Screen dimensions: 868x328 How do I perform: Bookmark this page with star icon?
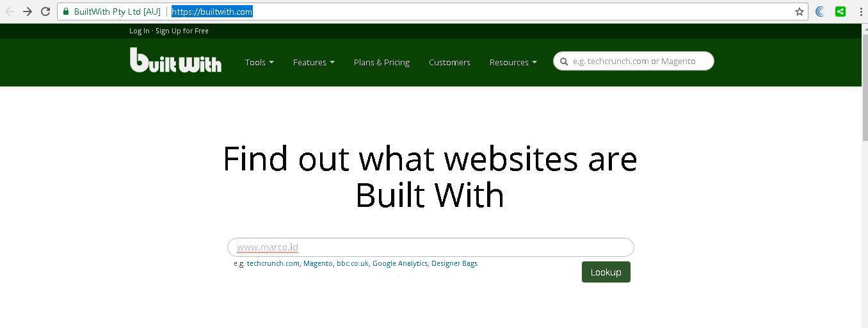click(x=799, y=12)
